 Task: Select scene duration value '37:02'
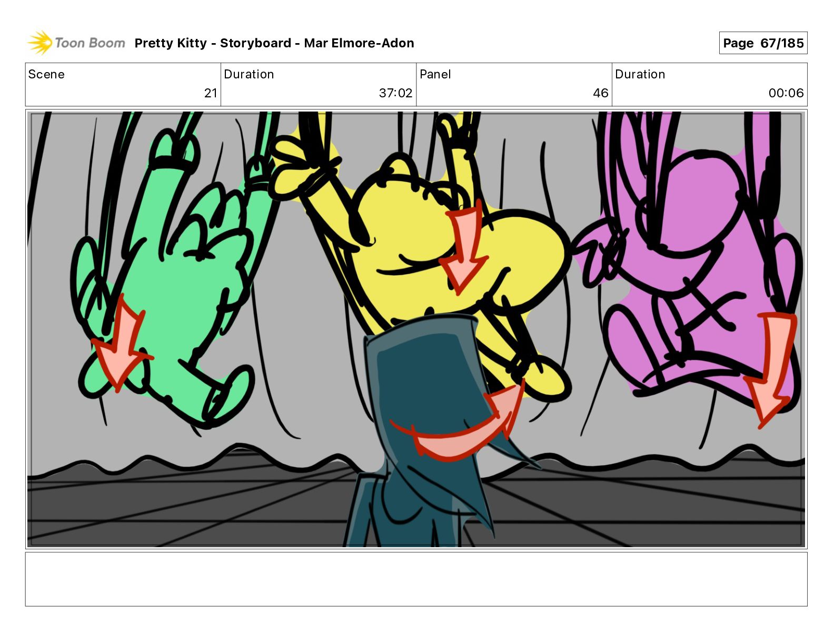[395, 93]
